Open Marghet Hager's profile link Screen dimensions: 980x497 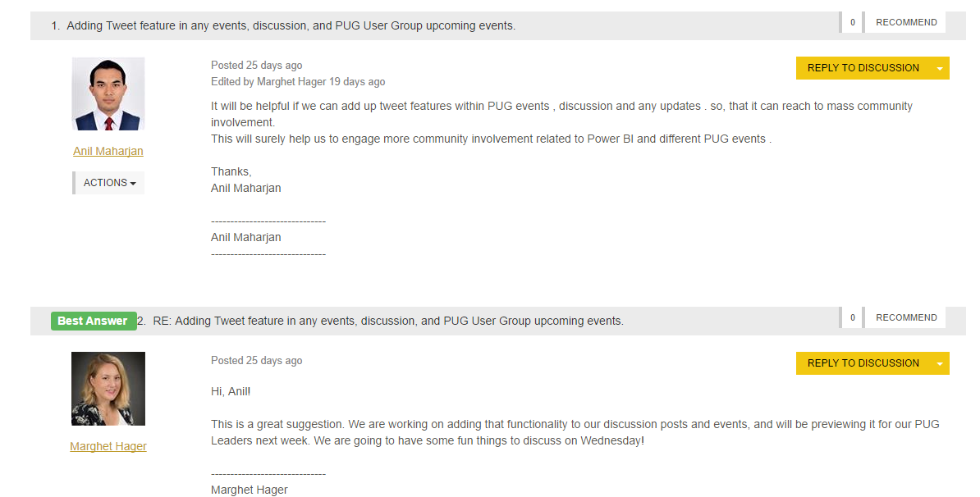pos(108,446)
